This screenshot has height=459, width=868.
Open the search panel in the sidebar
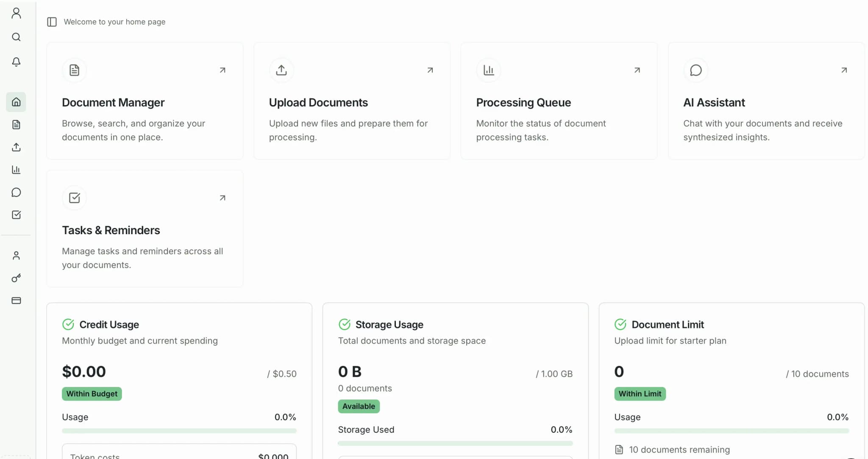[x=16, y=37]
